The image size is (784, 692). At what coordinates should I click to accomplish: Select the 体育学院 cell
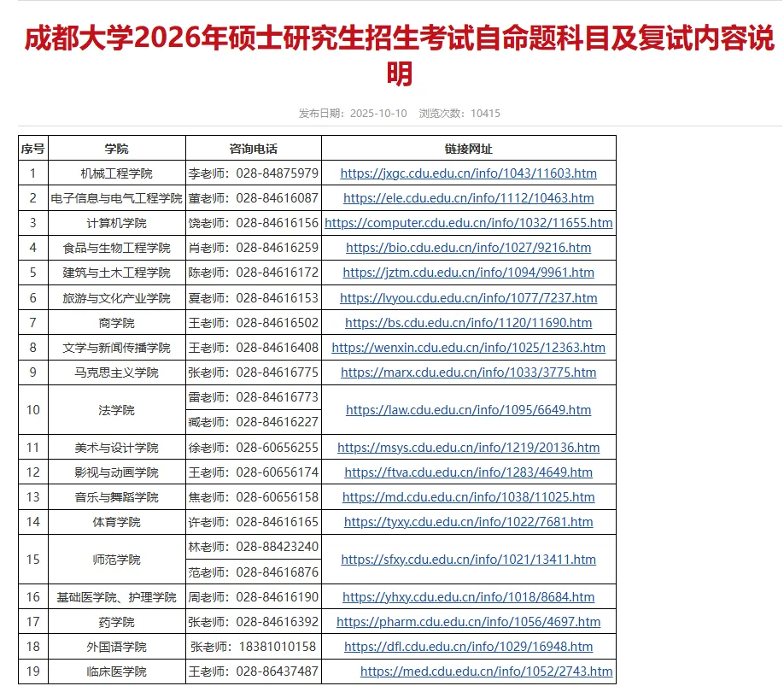tap(116, 522)
